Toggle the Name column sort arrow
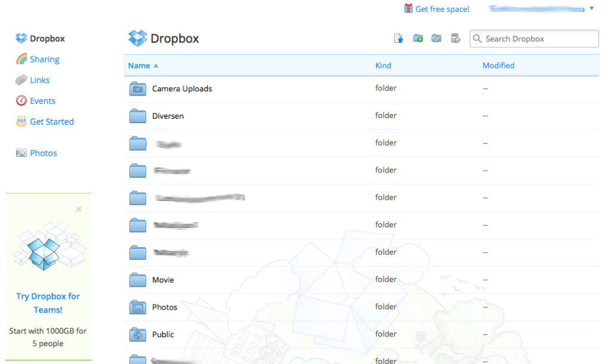 pyautogui.click(x=156, y=65)
